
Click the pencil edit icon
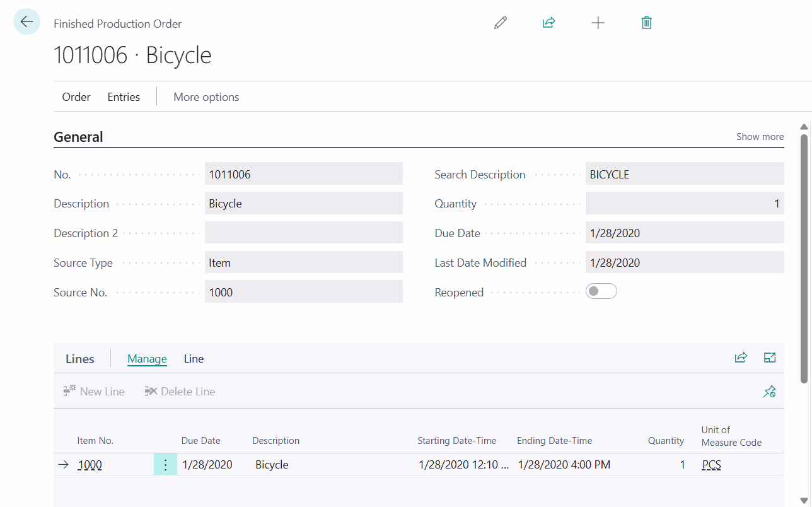501,23
